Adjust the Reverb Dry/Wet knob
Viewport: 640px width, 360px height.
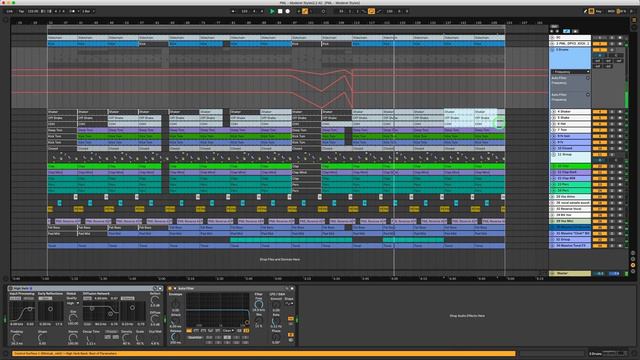click(x=155, y=338)
